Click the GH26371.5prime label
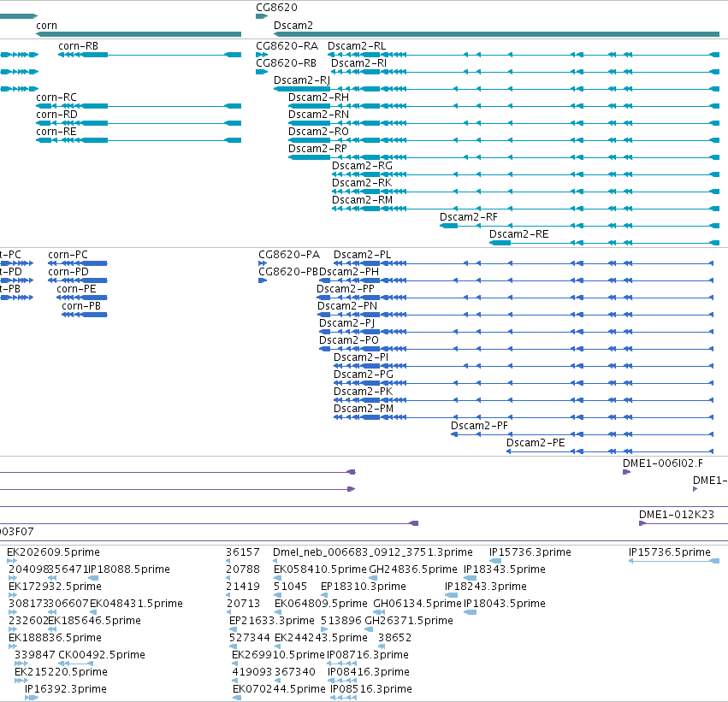The image size is (728, 702). click(409, 622)
